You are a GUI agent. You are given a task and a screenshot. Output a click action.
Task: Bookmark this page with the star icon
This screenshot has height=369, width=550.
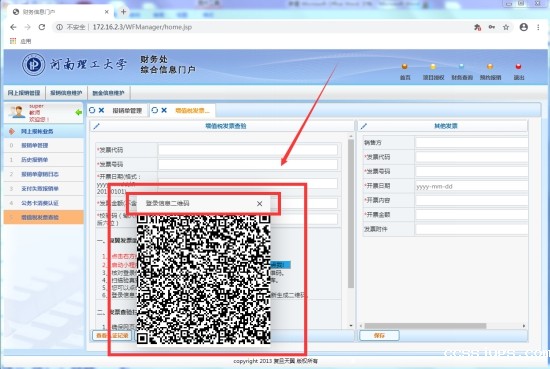pyautogui.click(x=506, y=27)
